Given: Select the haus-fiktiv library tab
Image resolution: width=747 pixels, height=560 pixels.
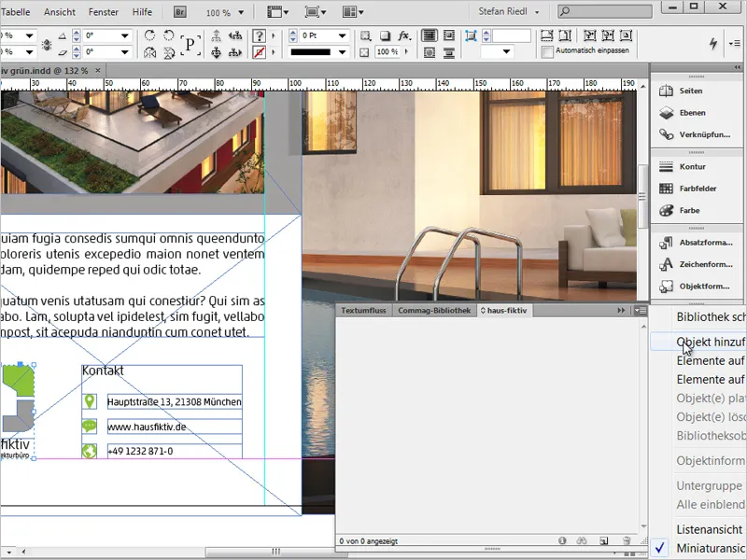Looking at the screenshot, I should click(504, 311).
